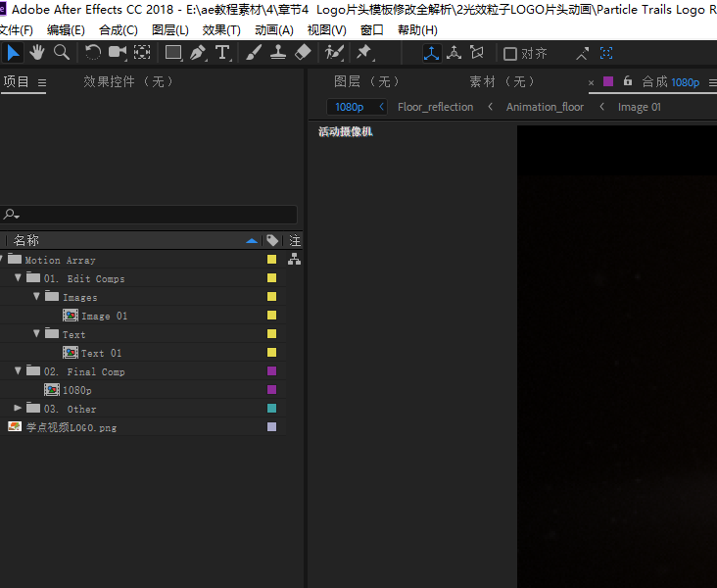This screenshot has width=717, height=588.
Task: Switch to the 素材 (无) tab
Action: pyautogui.click(x=502, y=81)
